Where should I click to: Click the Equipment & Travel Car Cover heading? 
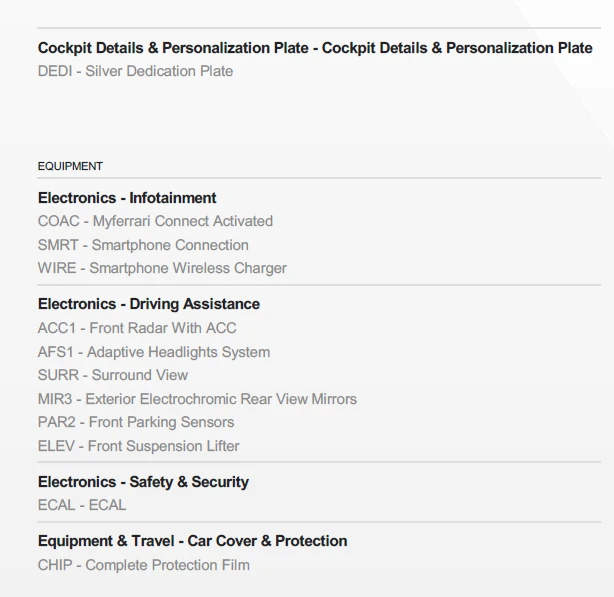click(x=193, y=541)
